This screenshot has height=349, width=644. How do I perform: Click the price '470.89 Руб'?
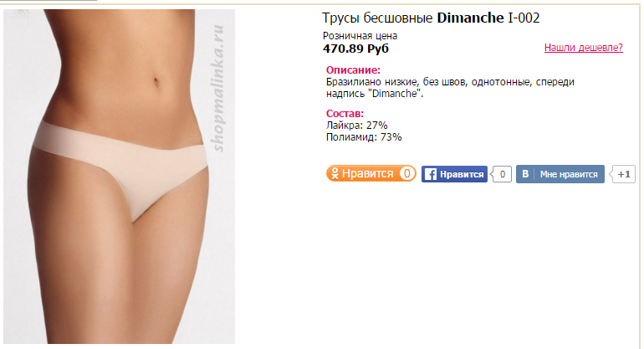(x=355, y=49)
